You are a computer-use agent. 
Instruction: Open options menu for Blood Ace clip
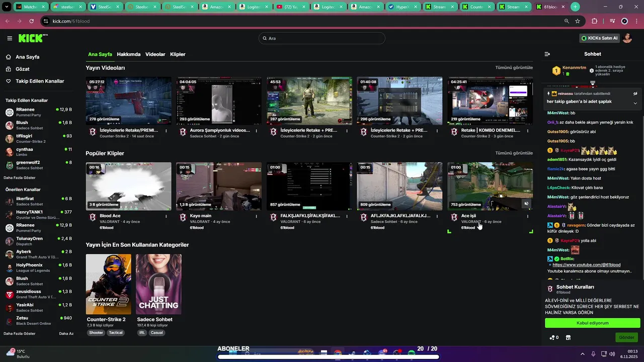coord(166,216)
